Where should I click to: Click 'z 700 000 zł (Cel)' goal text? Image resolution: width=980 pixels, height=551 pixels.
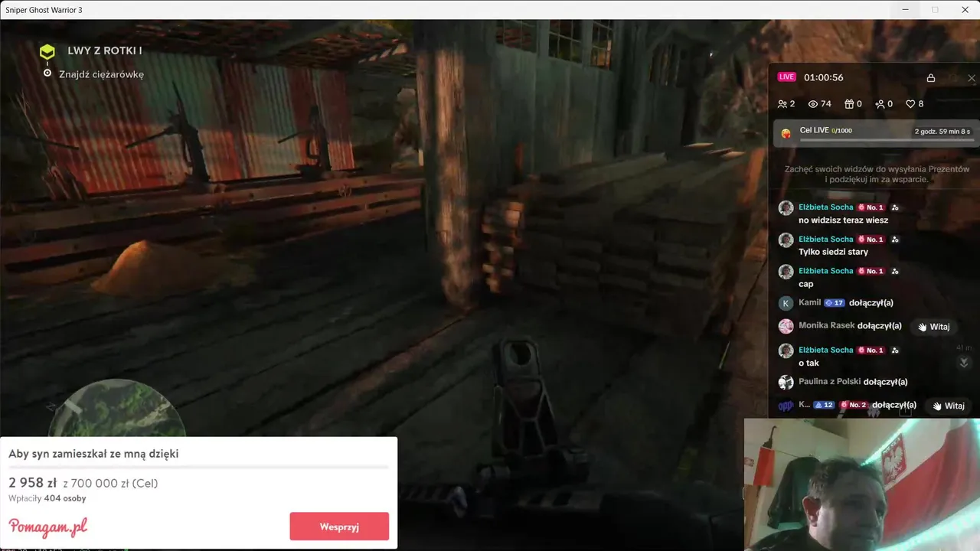point(110,484)
